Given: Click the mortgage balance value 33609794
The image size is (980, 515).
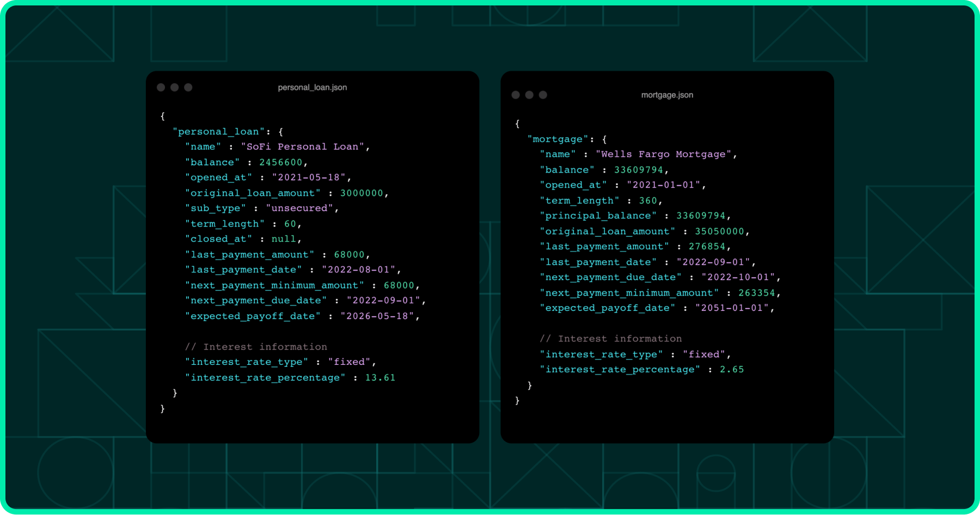Looking at the screenshot, I should tap(639, 170).
